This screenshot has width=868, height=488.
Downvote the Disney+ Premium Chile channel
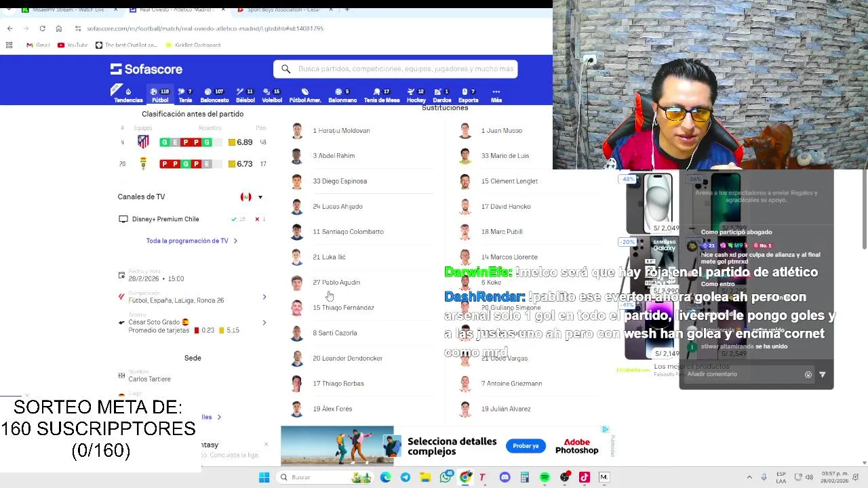coord(257,219)
